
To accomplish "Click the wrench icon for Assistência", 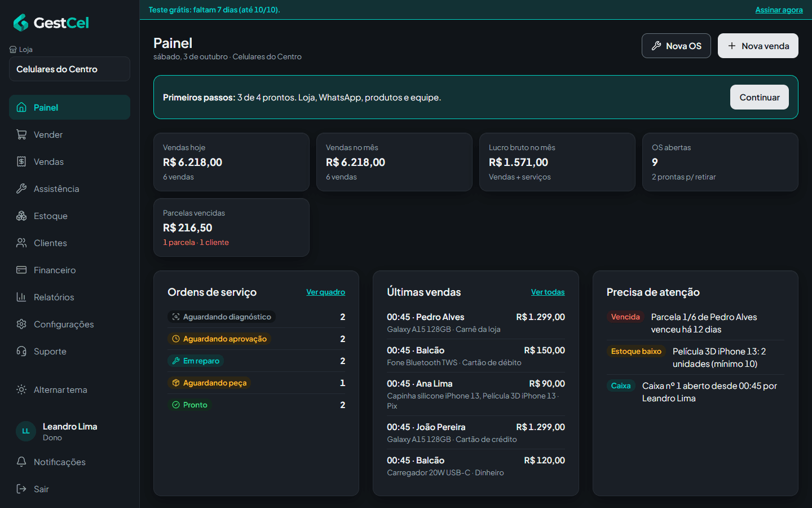I will pos(21,189).
